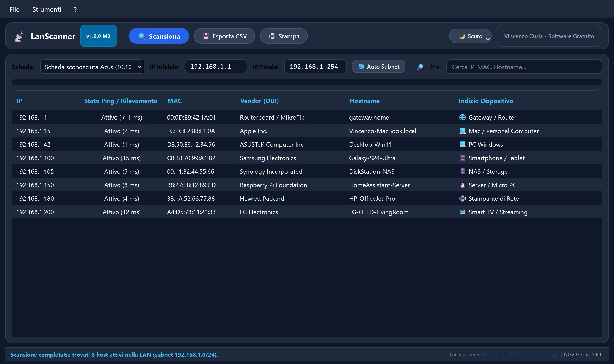Click the Auto Subnet button
The image size is (614, 364).
coord(379,67)
